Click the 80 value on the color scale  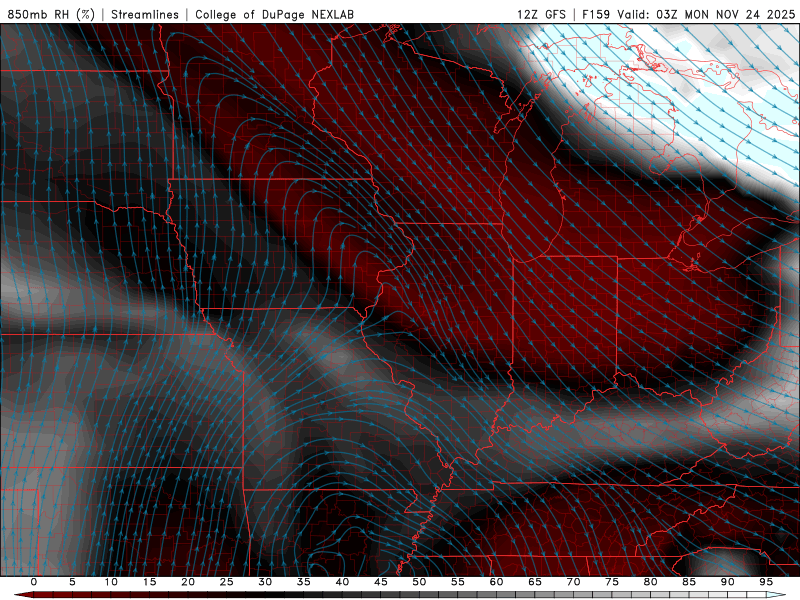point(650,582)
